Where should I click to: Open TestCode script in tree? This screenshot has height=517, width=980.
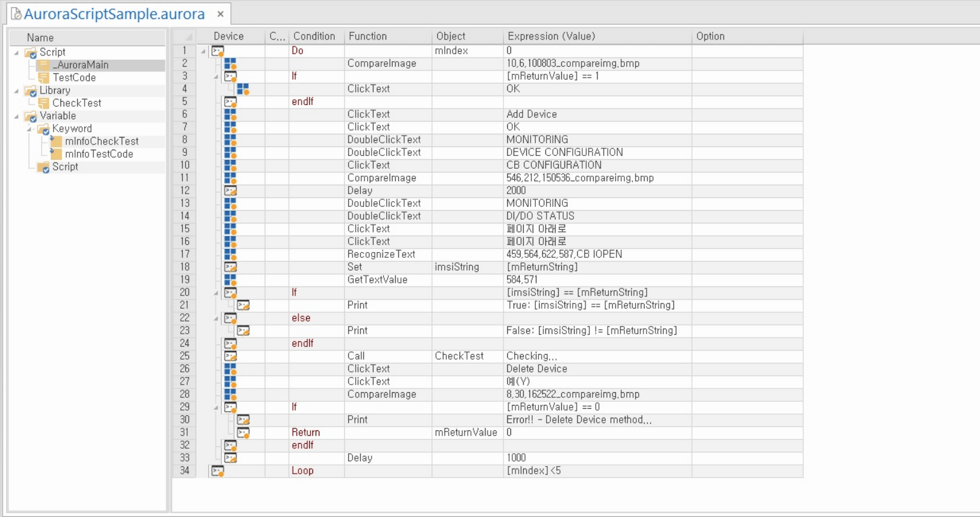click(x=74, y=78)
